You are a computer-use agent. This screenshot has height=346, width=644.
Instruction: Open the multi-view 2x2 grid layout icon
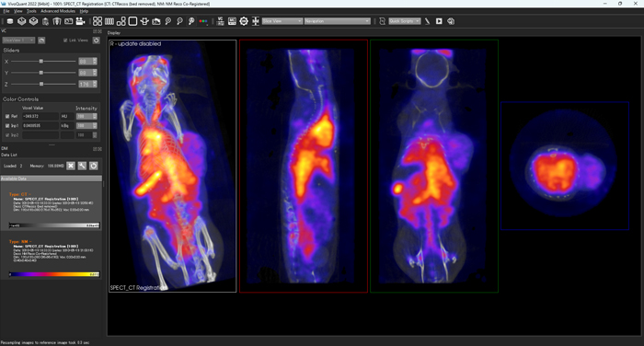pos(98,21)
